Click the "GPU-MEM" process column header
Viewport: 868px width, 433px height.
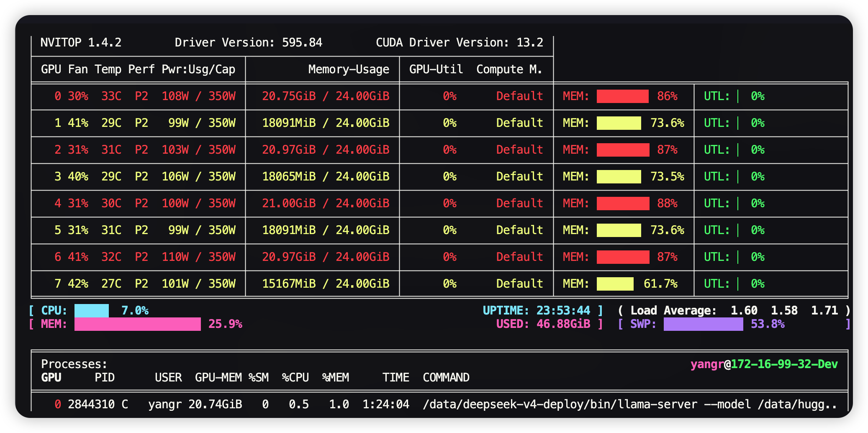pyautogui.click(x=218, y=377)
